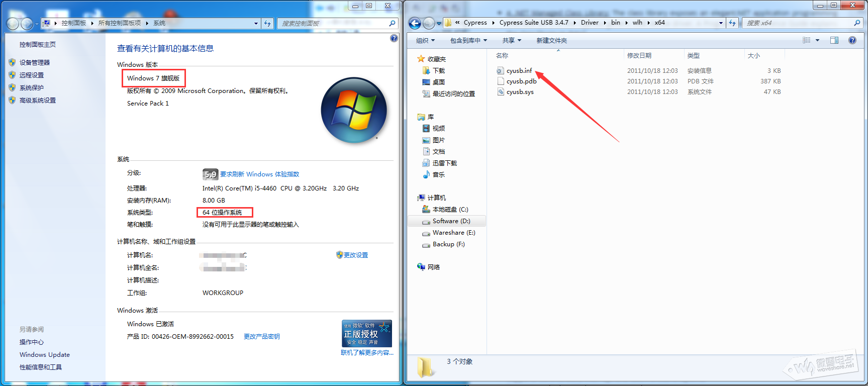This screenshot has height=386, width=868.
Task: Click the help icon in System window
Action: pos(394,38)
